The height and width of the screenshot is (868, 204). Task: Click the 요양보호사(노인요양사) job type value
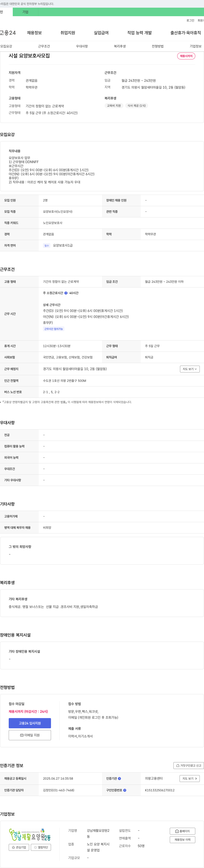58,212
